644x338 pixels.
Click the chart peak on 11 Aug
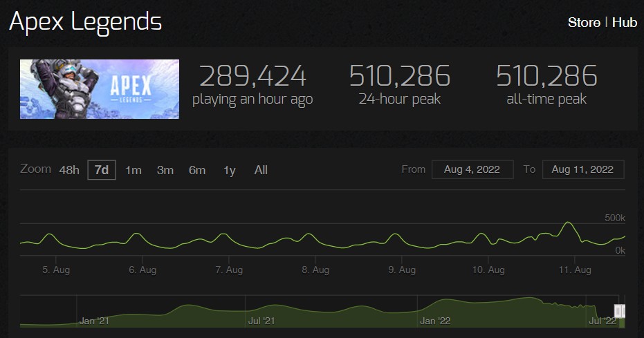coord(568,223)
